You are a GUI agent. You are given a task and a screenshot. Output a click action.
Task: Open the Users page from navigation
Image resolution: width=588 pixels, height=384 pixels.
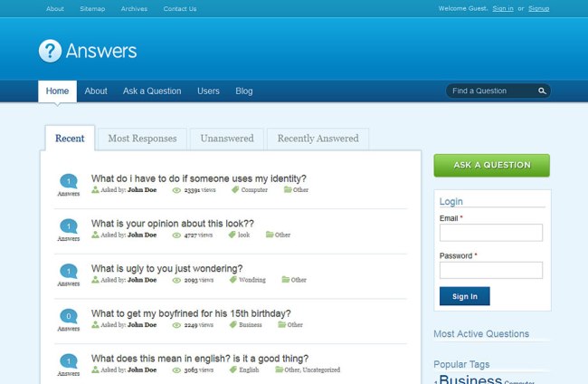click(x=208, y=91)
